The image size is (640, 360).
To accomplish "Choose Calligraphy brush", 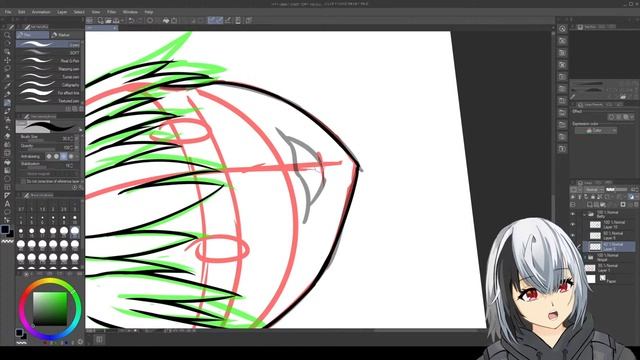I will (48, 85).
